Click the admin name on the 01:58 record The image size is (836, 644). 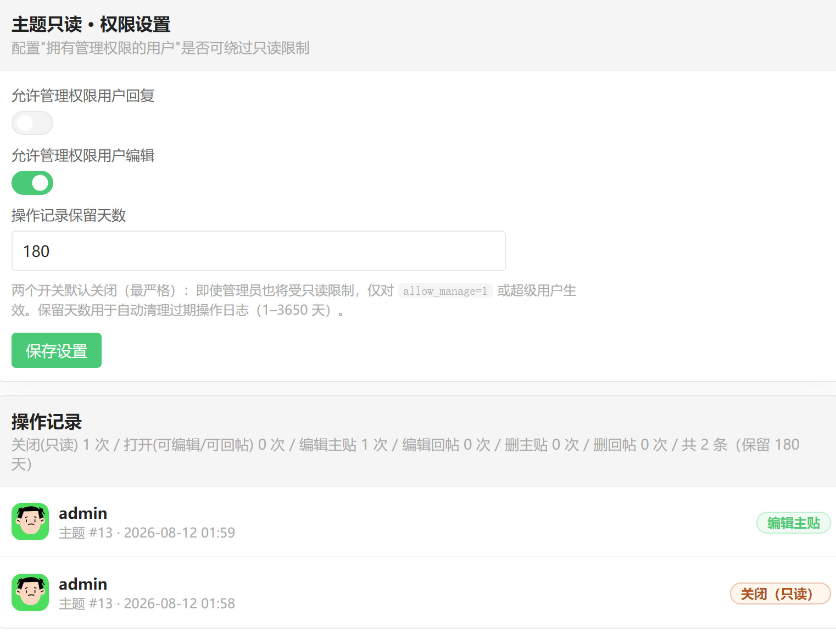point(83,584)
